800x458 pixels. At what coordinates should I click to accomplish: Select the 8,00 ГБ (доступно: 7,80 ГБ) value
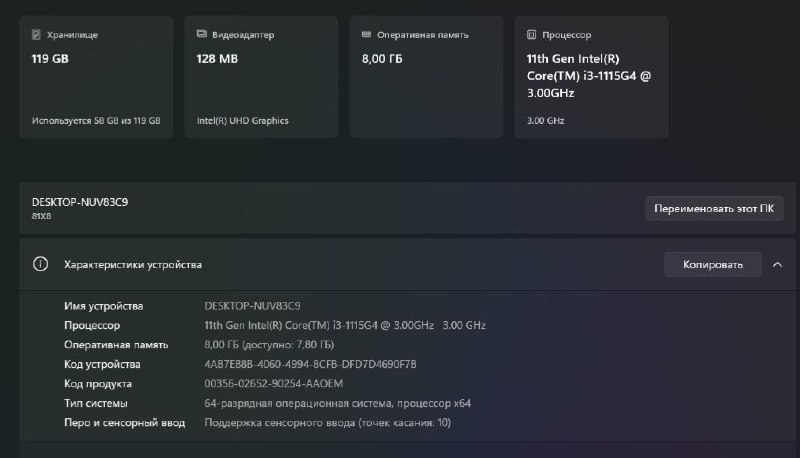[269, 345]
